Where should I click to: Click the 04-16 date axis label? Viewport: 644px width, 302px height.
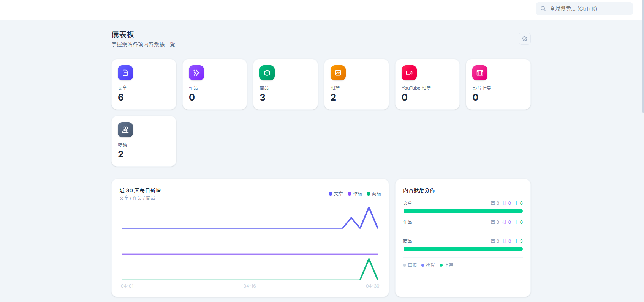coord(250,286)
